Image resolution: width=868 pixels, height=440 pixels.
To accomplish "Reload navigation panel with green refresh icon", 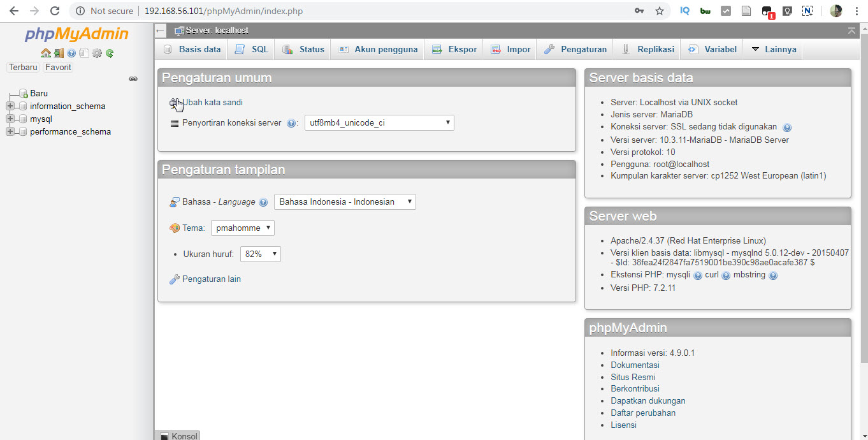I will pyautogui.click(x=110, y=53).
